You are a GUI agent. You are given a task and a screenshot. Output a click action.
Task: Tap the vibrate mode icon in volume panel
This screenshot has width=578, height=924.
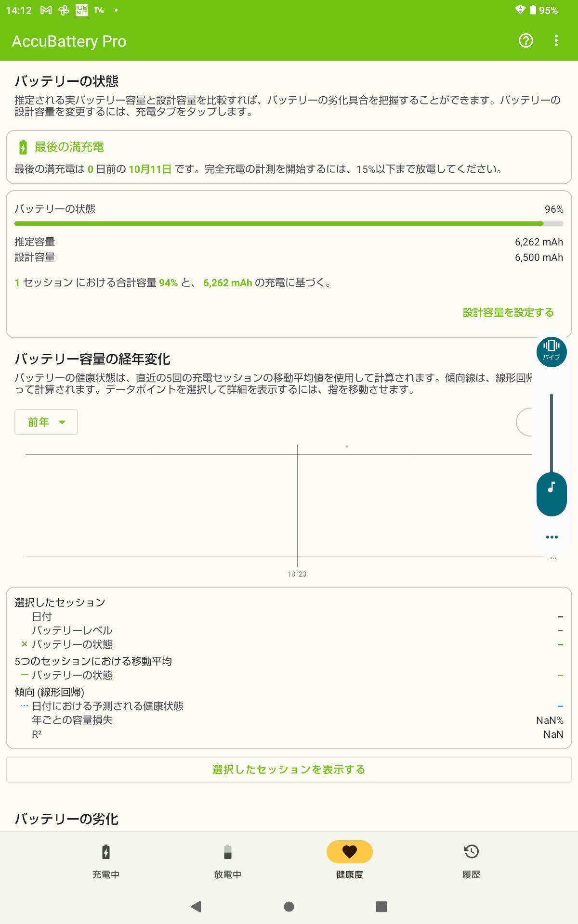click(552, 351)
